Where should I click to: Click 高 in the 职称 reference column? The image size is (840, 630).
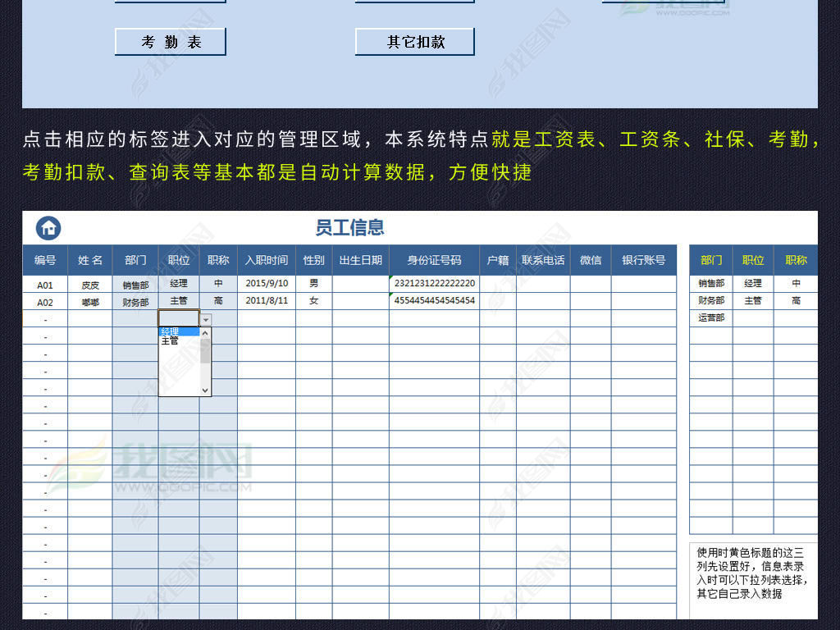click(797, 300)
